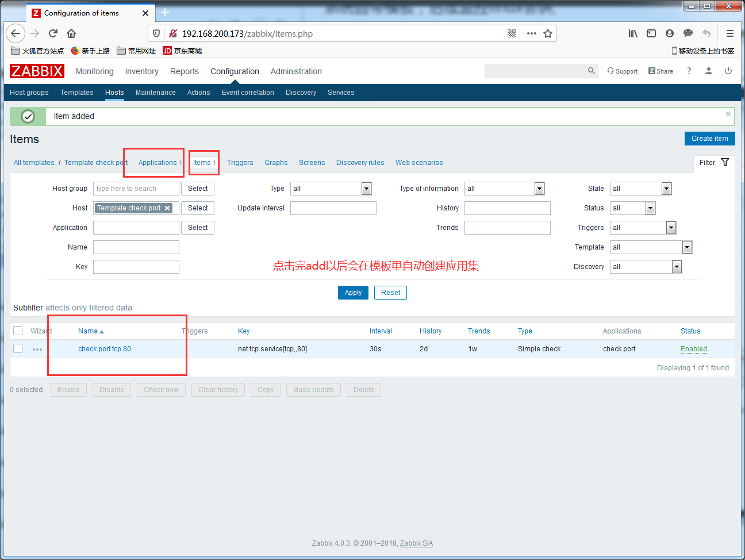
Task: Open Status dropdown in filter
Action: (x=633, y=208)
